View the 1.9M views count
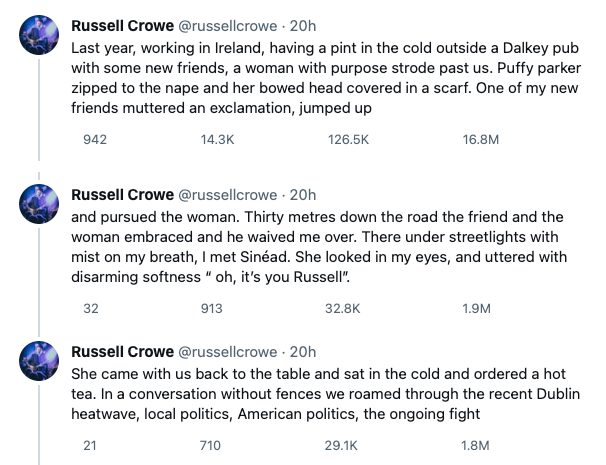606x465 pixels. click(x=476, y=309)
